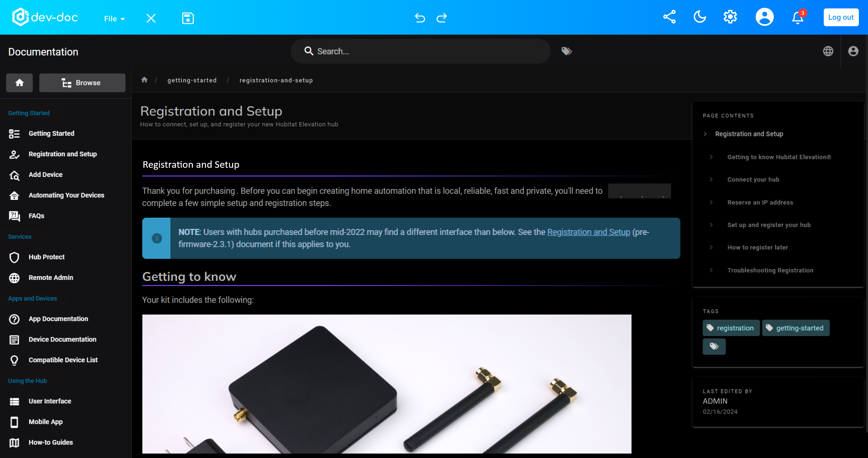The width and height of the screenshot is (868, 458).
Task: Click the Mobile App phone icon
Action: [14, 422]
